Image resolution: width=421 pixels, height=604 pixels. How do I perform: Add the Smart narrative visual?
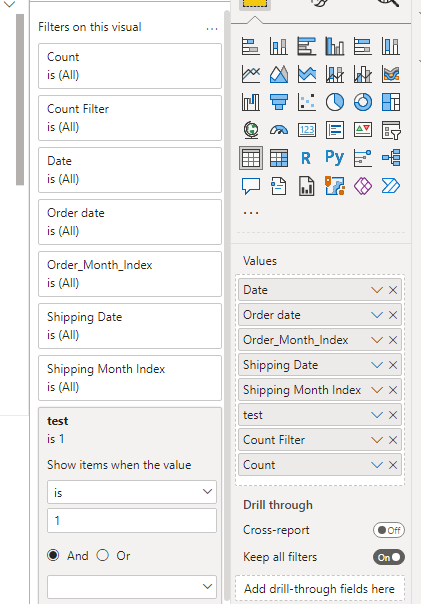click(x=278, y=186)
